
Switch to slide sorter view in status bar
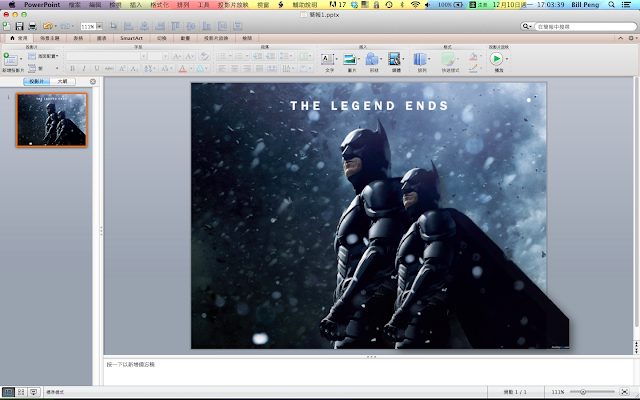click(21, 392)
